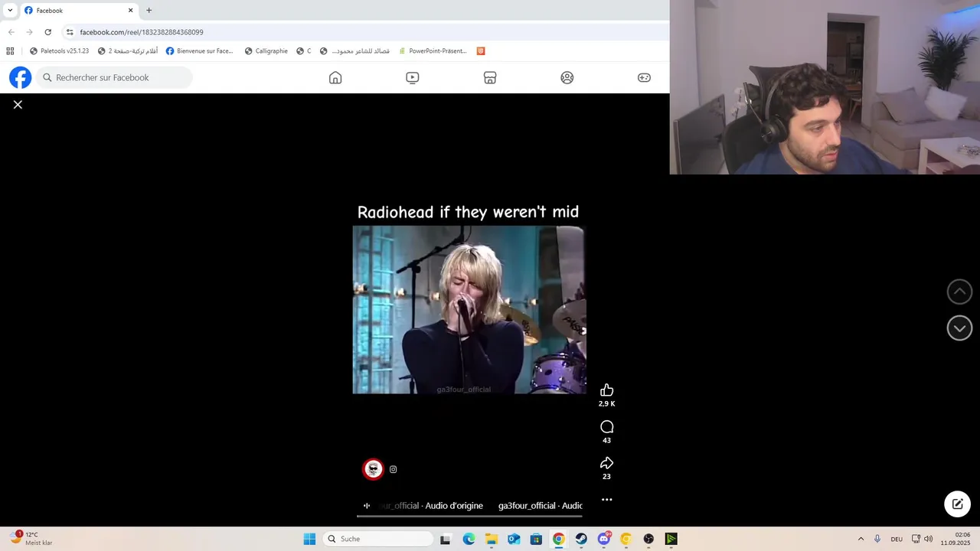This screenshot has width=980, height=551.
Task: Open the tab search dropdown arrow
Action: tap(10, 10)
